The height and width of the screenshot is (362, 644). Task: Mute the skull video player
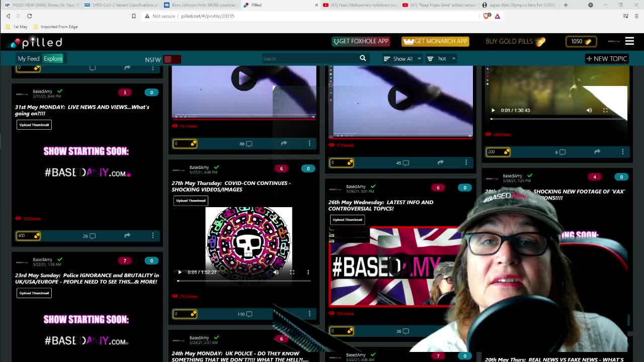[x=276, y=272]
